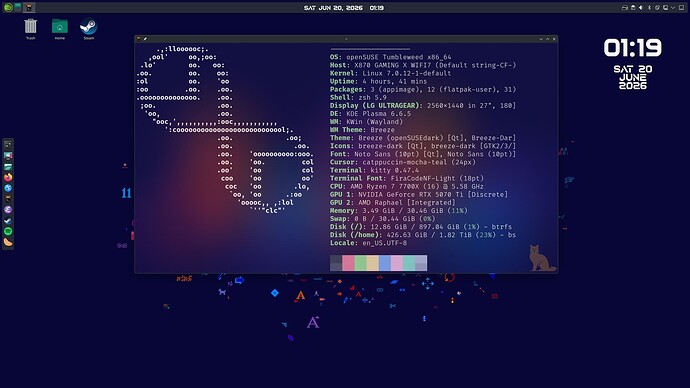
Task: Click the pink swatch in the terminal palette
Action: pyautogui.click(x=348, y=263)
